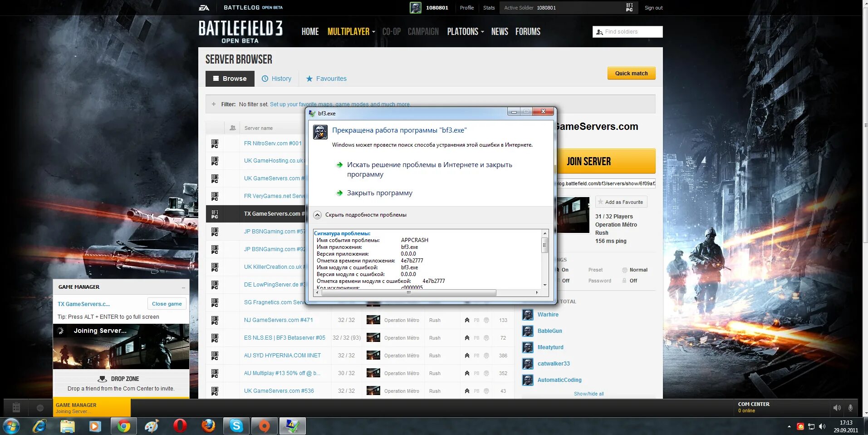Choose the option to close the program in the dialog

(380, 193)
